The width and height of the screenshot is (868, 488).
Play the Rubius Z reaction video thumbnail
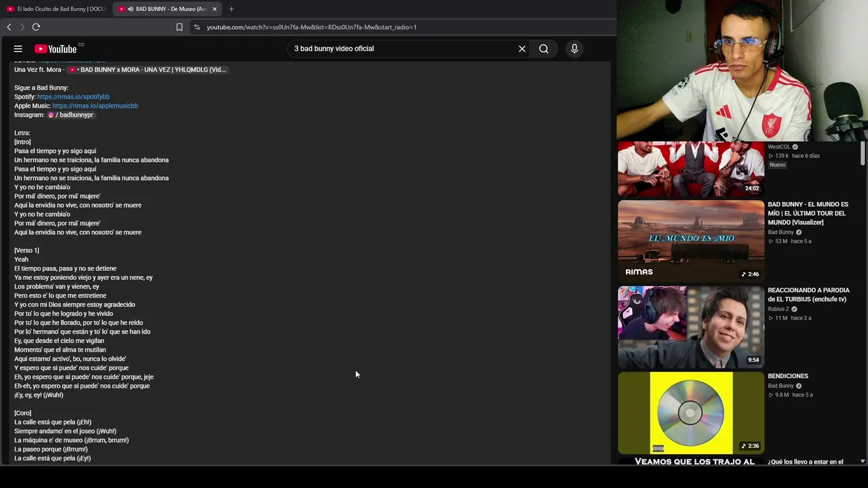[x=691, y=327]
